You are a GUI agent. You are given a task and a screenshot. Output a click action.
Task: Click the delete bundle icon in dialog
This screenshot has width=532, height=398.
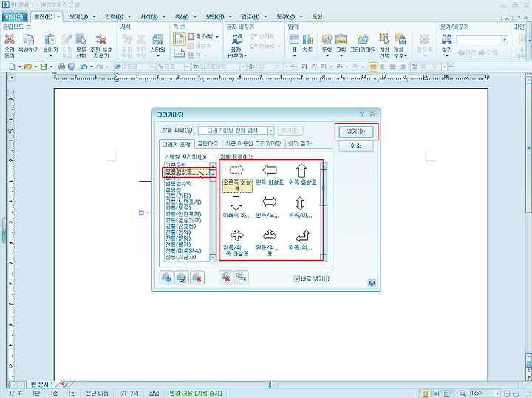point(197,278)
